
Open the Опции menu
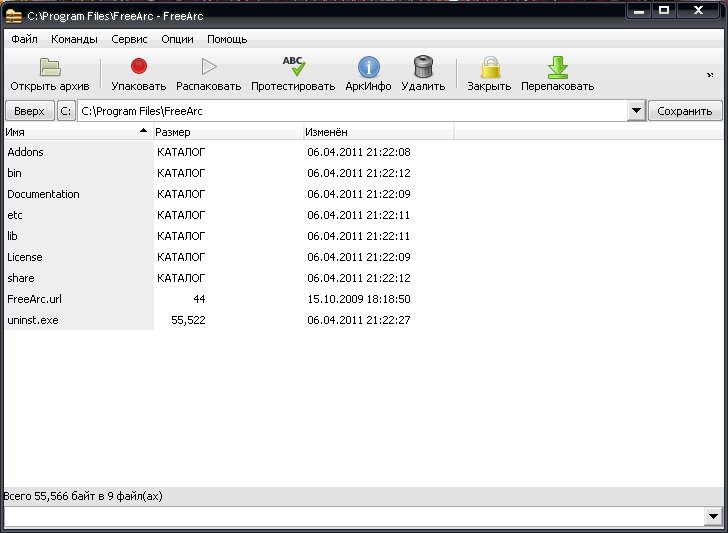point(177,39)
